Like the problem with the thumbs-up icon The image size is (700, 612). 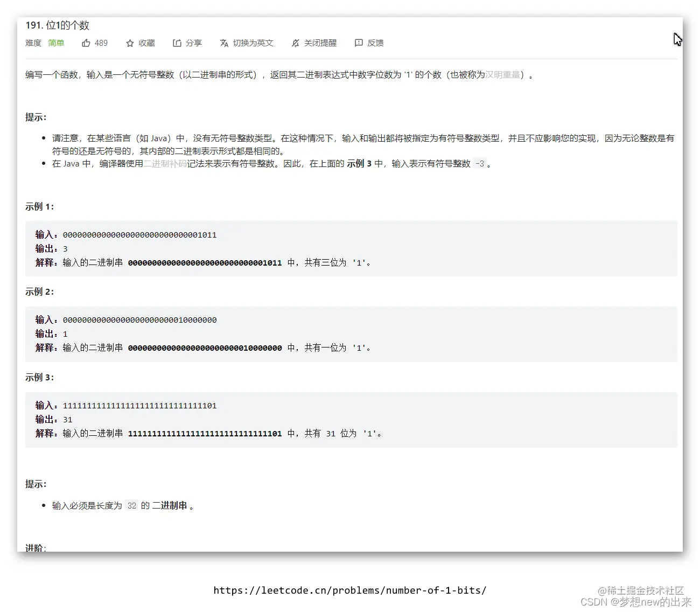click(x=86, y=43)
